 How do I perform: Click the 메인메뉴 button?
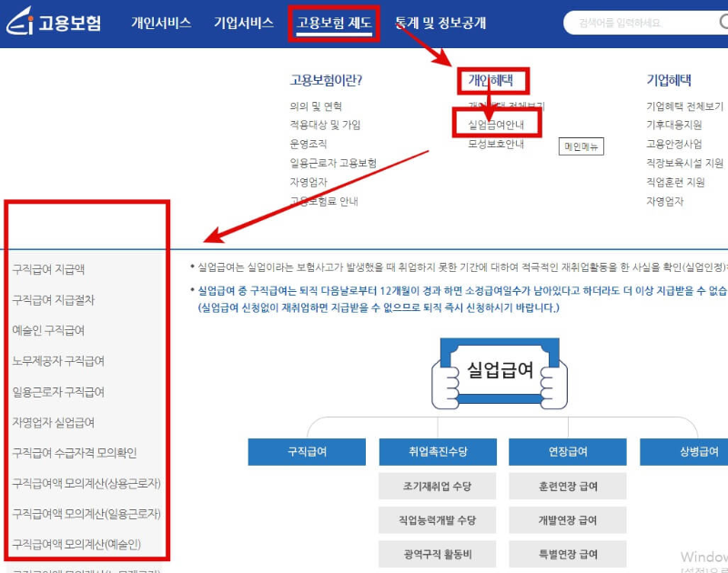pos(581,147)
